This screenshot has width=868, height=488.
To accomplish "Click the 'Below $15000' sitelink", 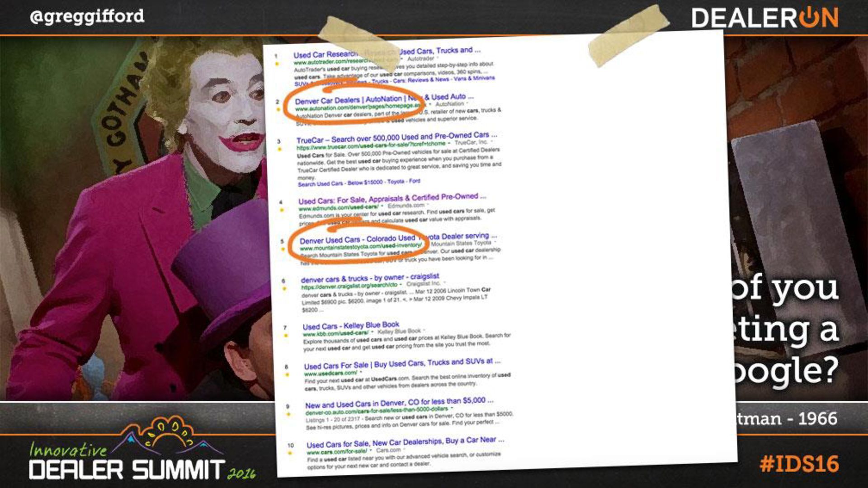I will (x=365, y=183).
